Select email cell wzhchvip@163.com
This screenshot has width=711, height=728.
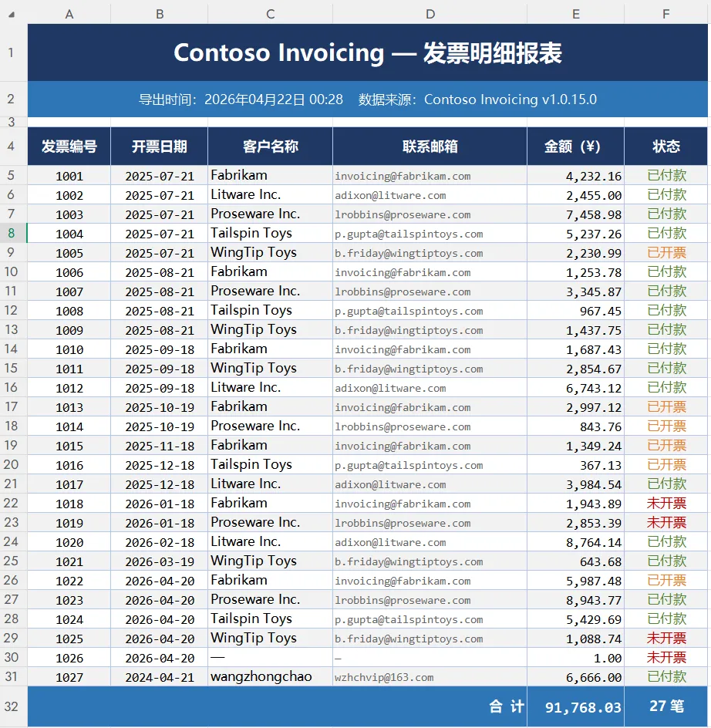click(430, 677)
